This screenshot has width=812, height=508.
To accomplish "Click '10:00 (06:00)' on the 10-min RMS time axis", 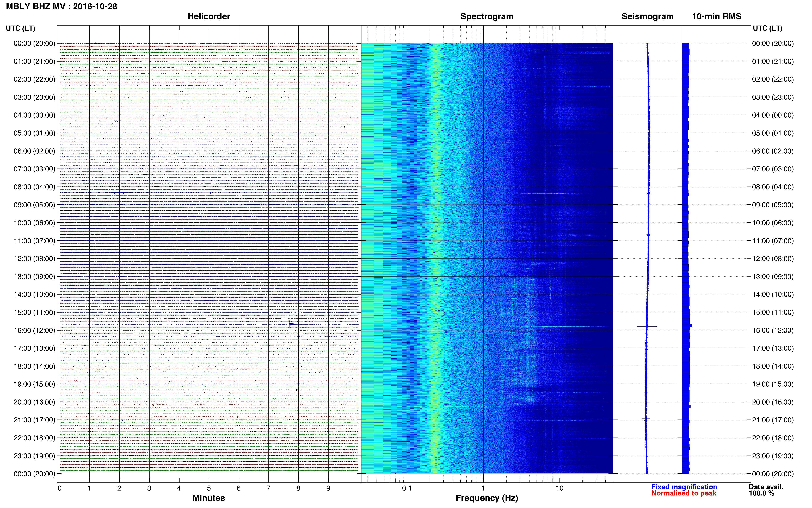I will [773, 223].
